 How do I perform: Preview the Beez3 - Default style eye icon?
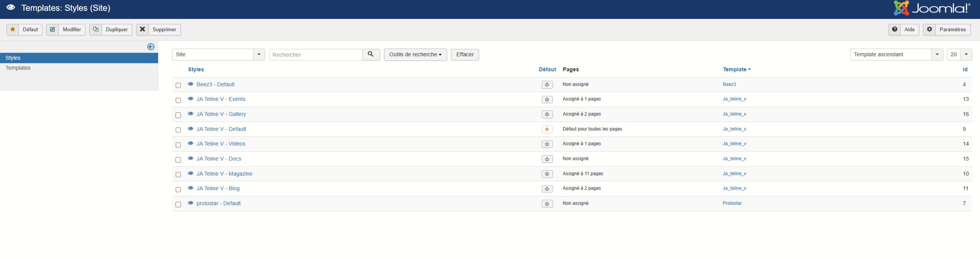pos(190,84)
